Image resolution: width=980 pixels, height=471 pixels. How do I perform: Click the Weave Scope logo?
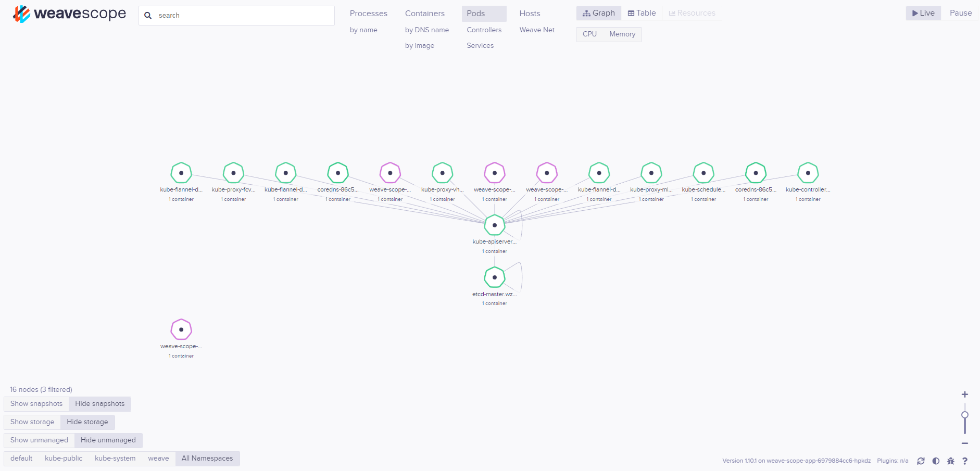pyautogui.click(x=69, y=14)
